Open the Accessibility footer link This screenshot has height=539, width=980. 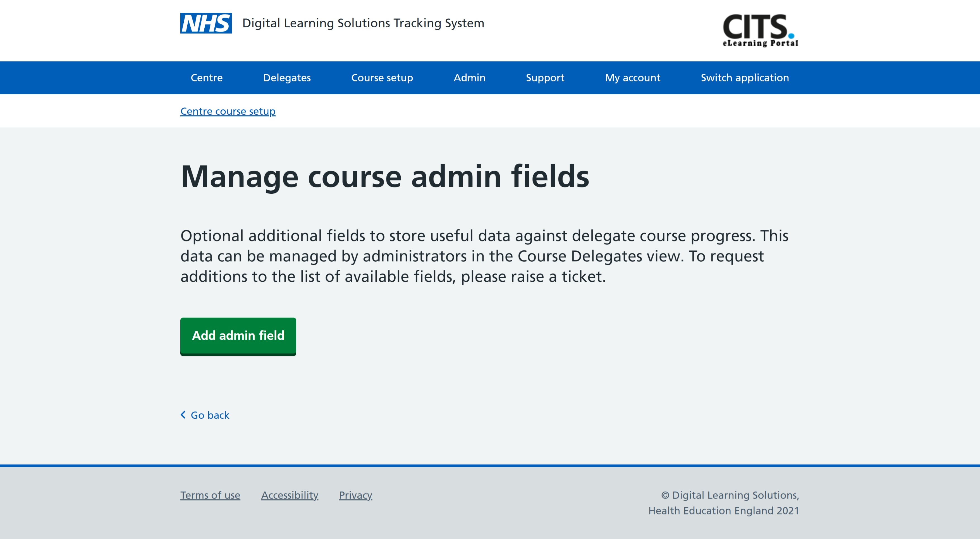click(290, 495)
